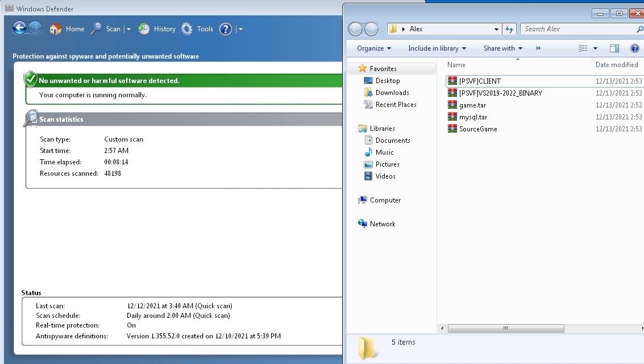Screen dimensions: 644x364
Task: Click Explorer back navigation button
Action: [356, 29]
